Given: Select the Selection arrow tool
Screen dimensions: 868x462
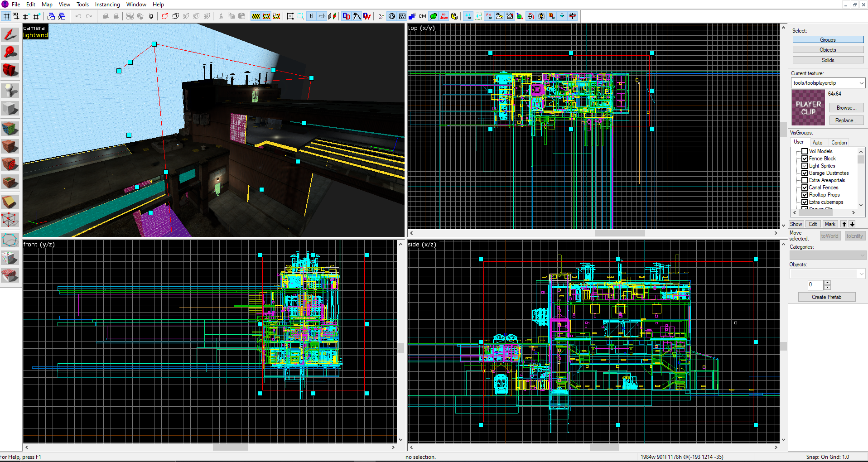Looking at the screenshot, I should tap(10, 35).
